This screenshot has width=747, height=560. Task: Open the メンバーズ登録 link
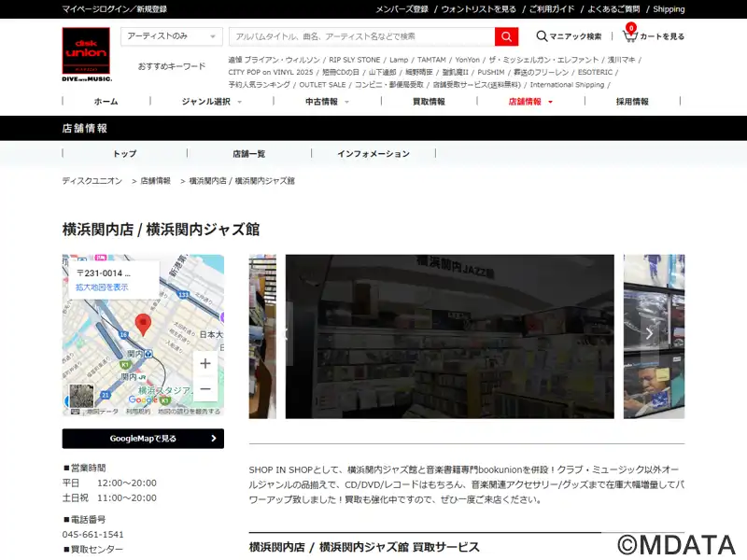pyautogui.click(x=402, y=9)
